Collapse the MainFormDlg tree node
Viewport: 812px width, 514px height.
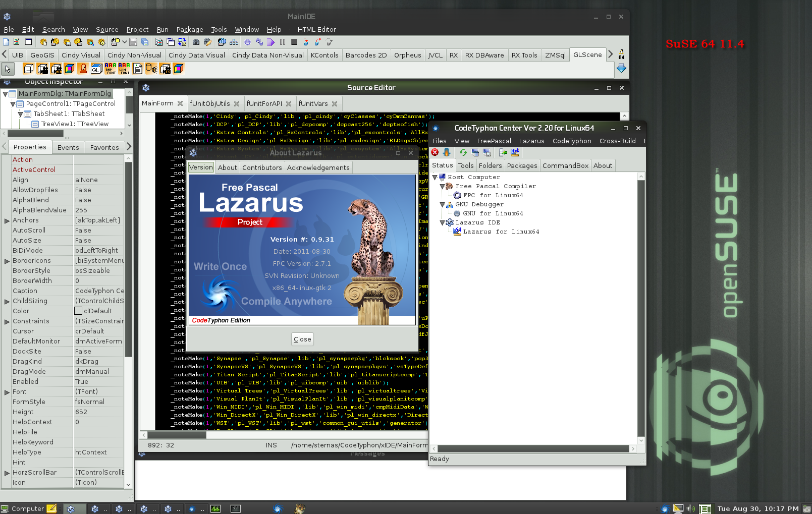pos(5,94)
